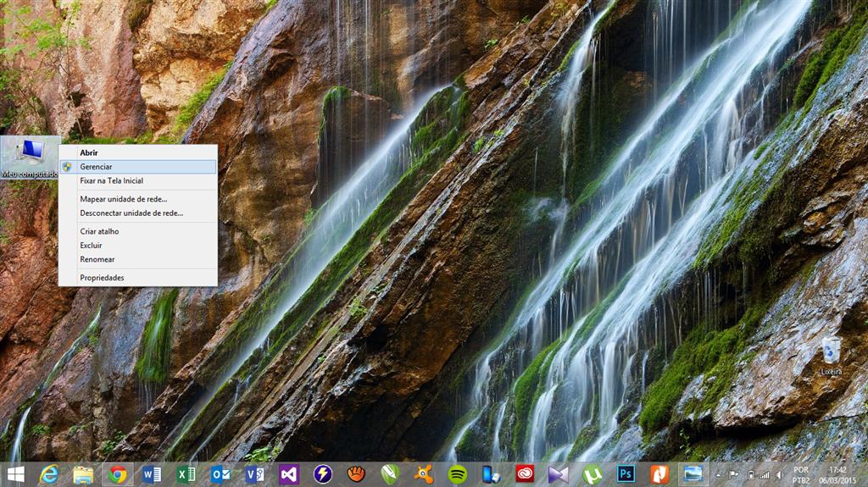
Task: Open Avast antivirus from taskbar
Action: click(424, 474)
